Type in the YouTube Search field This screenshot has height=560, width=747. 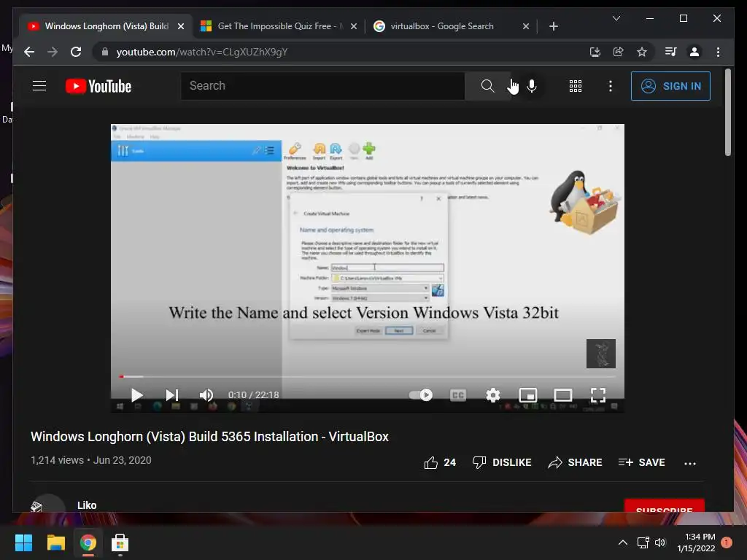(x=322, y=86)
